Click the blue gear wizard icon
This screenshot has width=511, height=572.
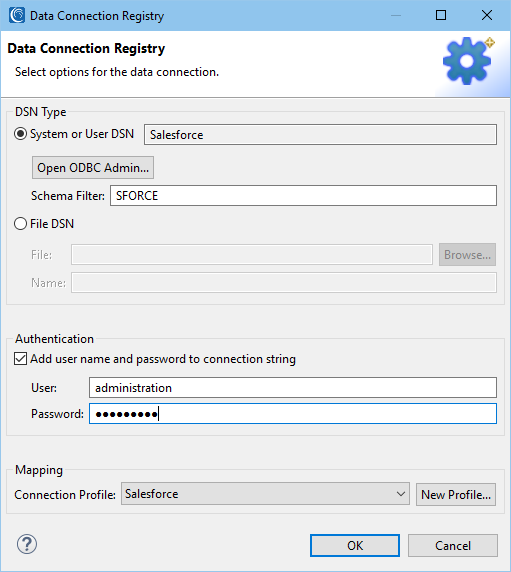[x=468, y=61]
